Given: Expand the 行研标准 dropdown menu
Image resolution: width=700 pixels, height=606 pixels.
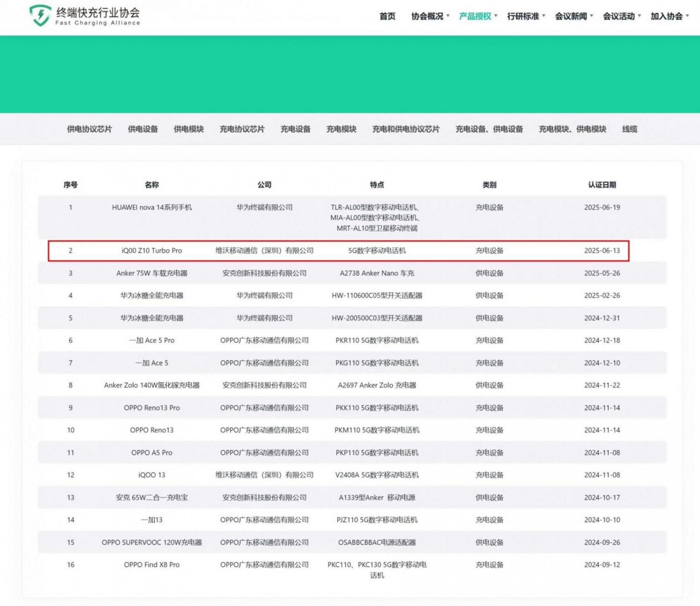Looking at the screenshot, I should pyautogui.click(x=526, y=16).
